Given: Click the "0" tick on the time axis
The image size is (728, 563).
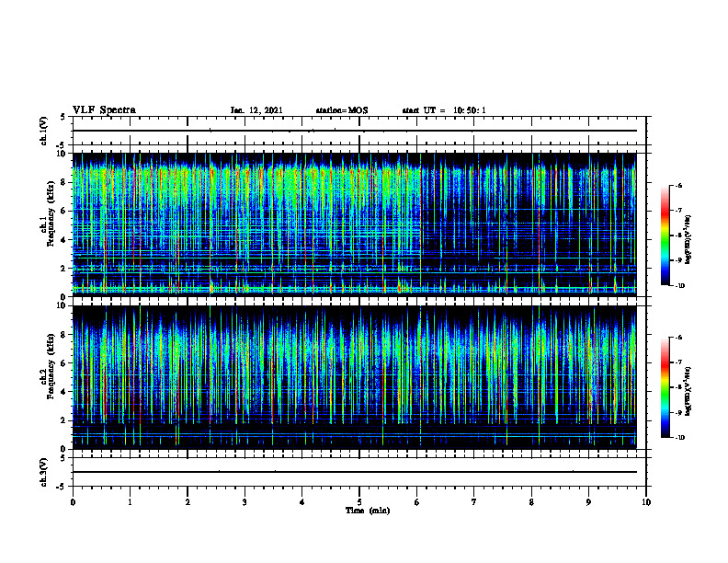Looking at the screenshot, I should tap(73, 502).
